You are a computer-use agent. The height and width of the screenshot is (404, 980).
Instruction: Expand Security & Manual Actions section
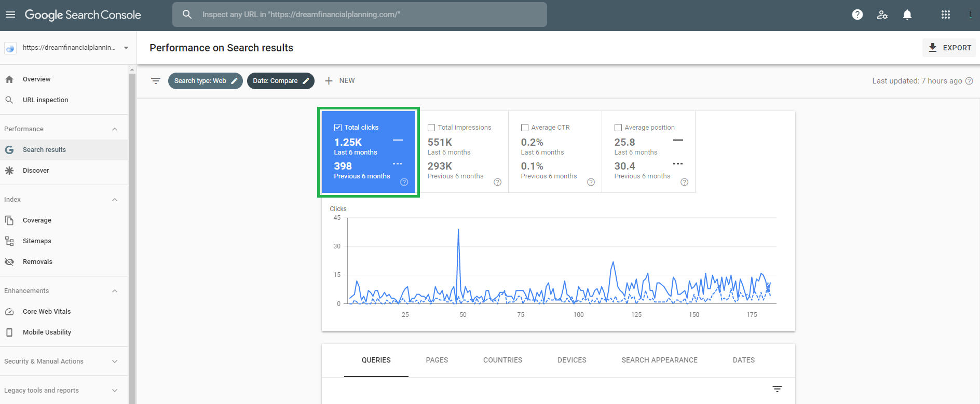(x=115, y=361)
